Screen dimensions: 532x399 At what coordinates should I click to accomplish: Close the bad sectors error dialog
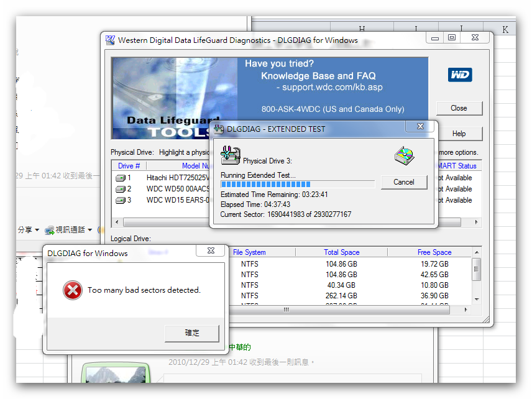click(x=211, y=250)
